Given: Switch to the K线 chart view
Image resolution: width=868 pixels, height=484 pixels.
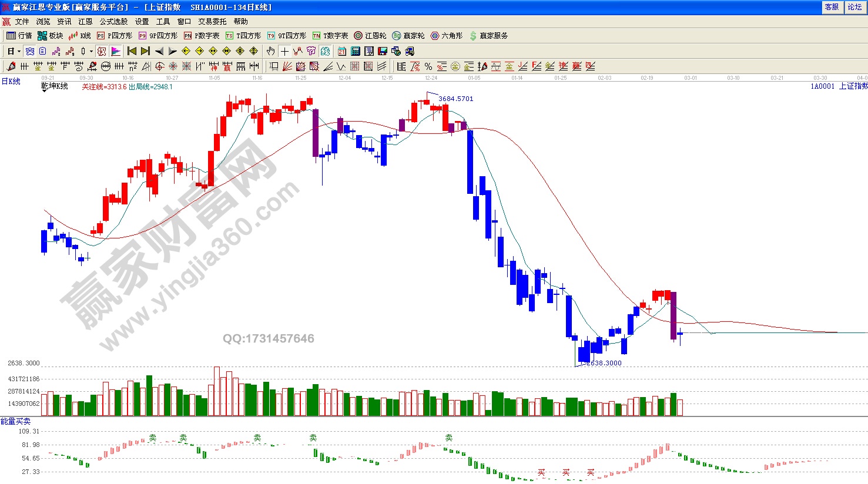Looking at the screenshot, I should [x=80, y=36].
